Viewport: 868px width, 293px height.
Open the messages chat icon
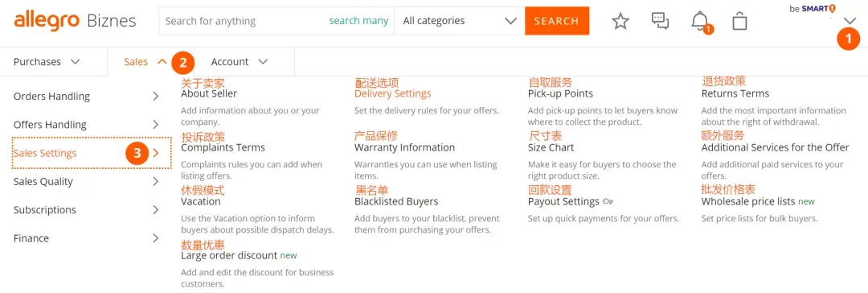point(660,21)
